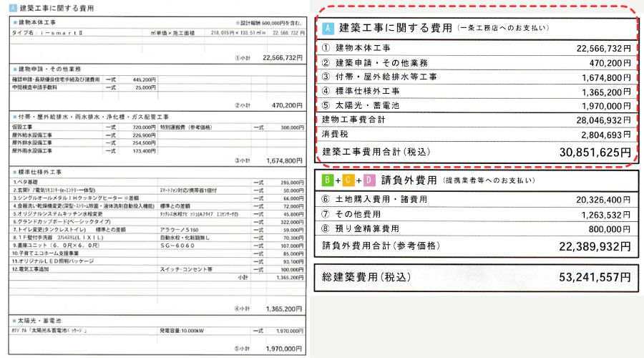Click the 屋外給水設備工事 row label
The image size is (644, 358).
[x=32, y=135]
